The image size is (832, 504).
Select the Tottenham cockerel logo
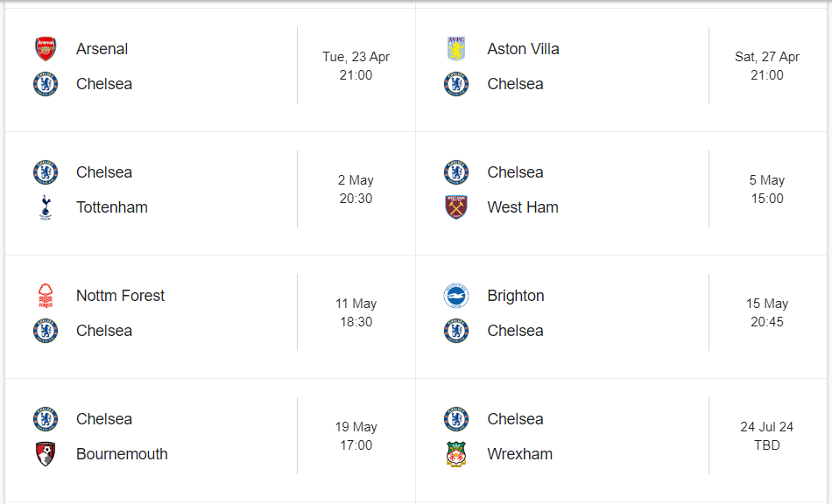(46, 207)
